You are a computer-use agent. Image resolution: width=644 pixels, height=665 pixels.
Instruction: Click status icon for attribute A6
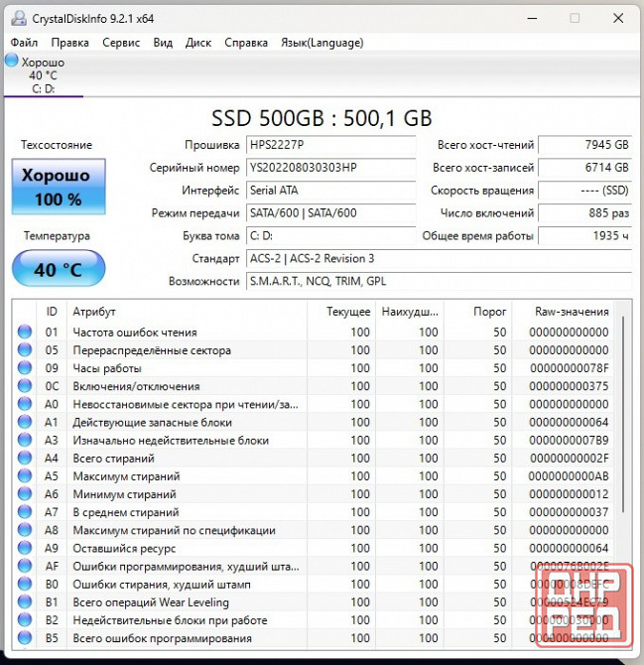coord(25,493)
